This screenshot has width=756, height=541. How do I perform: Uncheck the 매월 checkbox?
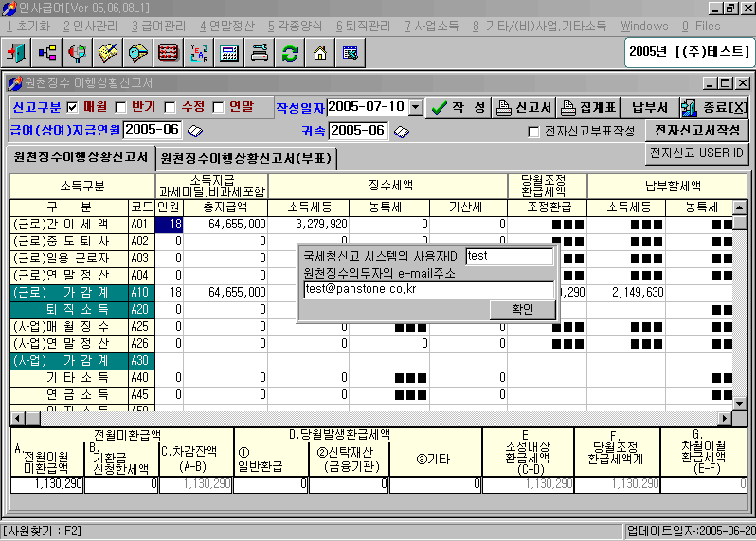(73, 107)
